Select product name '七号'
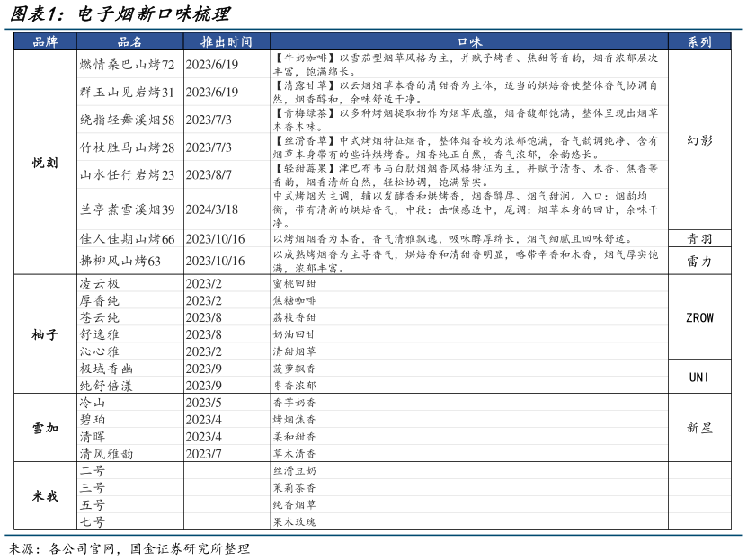This screenshot has height=560, width=747. (x=93, y=522)
